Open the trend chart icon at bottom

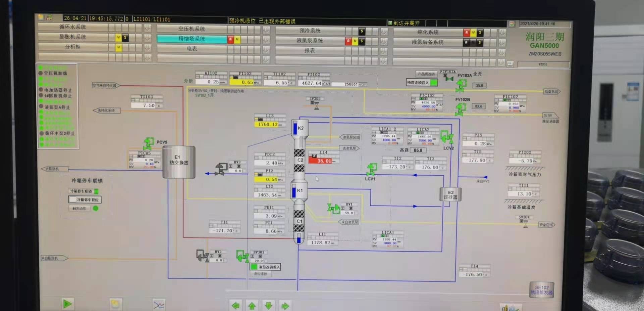pyautogui.click(x=159, y=305)
